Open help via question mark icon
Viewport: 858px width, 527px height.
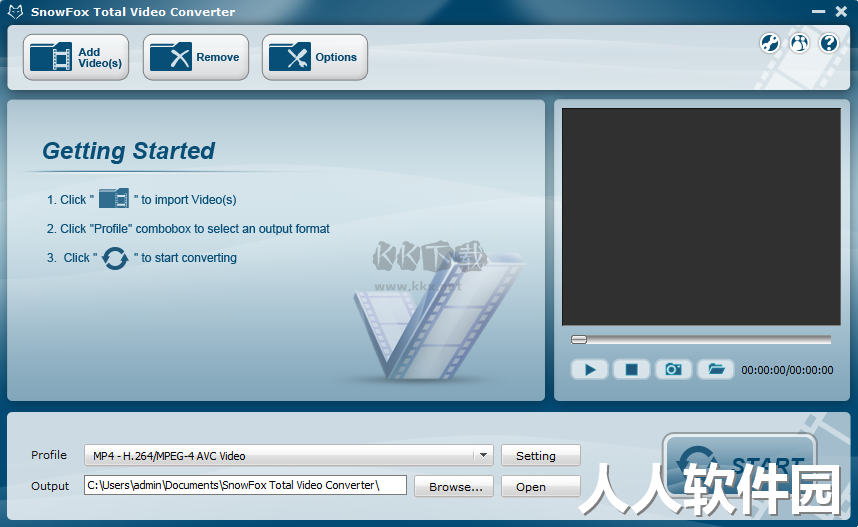(829, 43)
